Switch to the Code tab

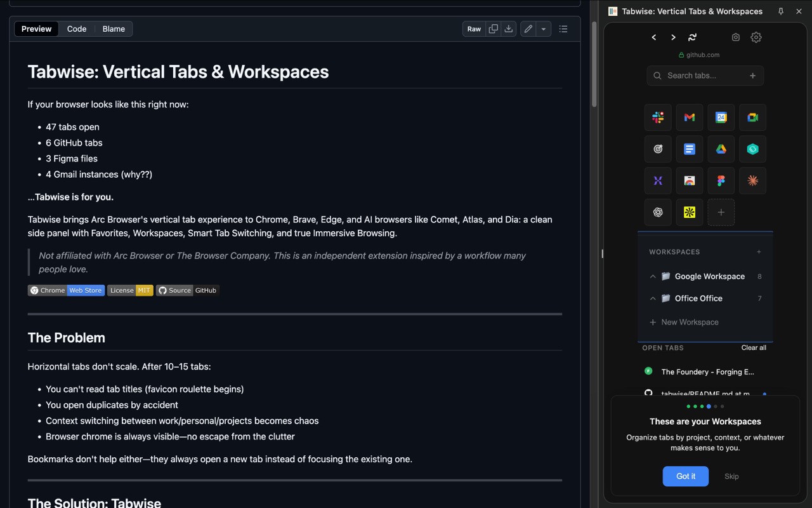77,29
